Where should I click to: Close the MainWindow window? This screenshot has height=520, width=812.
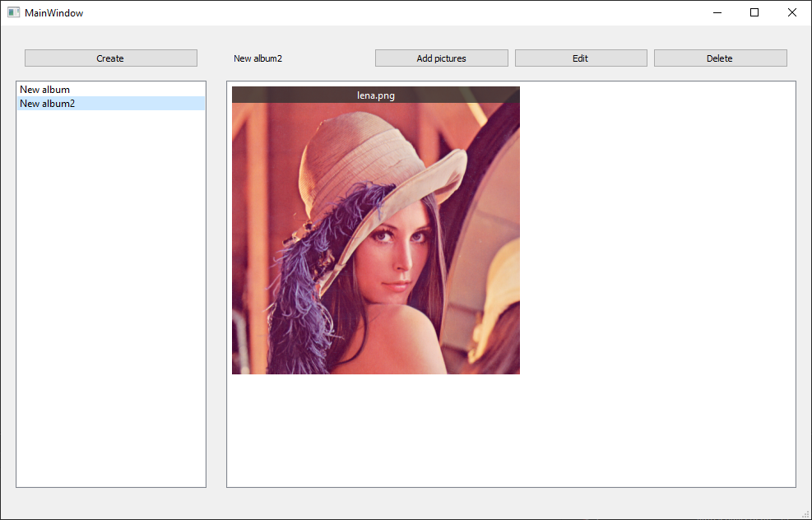point(791,12)
